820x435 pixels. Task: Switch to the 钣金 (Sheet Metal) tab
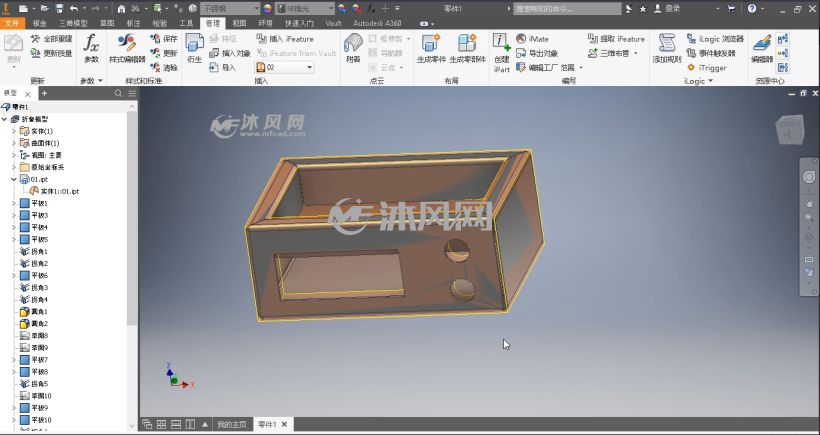pyautogui.click(x=40, y=24)
